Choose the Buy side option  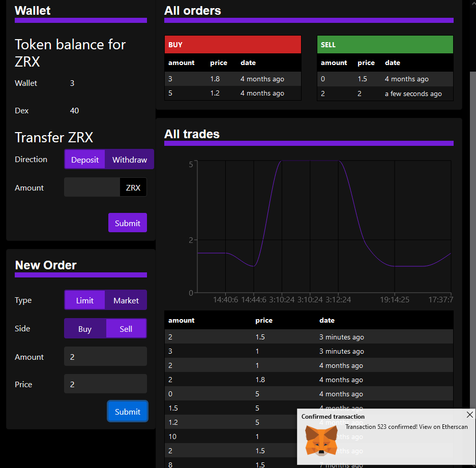tap(85, 329)
